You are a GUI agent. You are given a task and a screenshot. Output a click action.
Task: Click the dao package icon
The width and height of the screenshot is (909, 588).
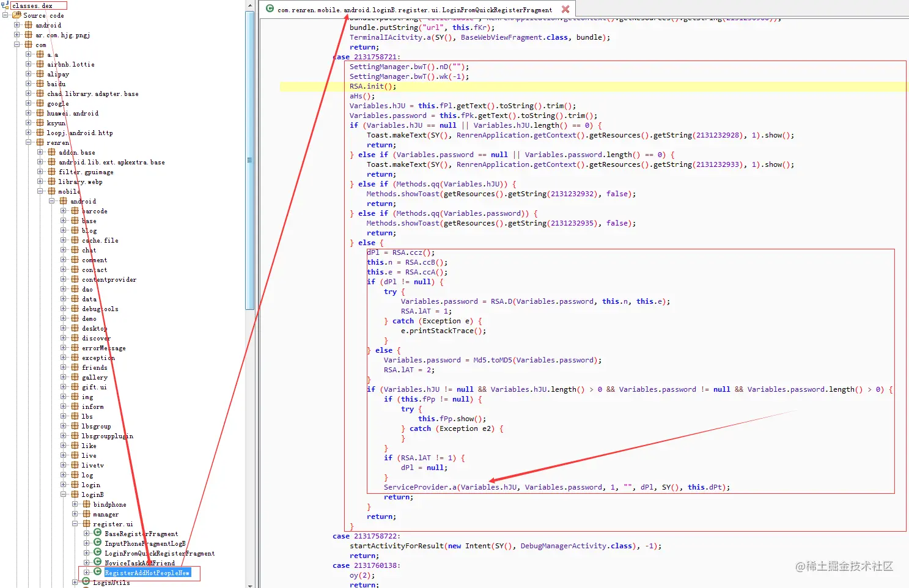[75, 289]
